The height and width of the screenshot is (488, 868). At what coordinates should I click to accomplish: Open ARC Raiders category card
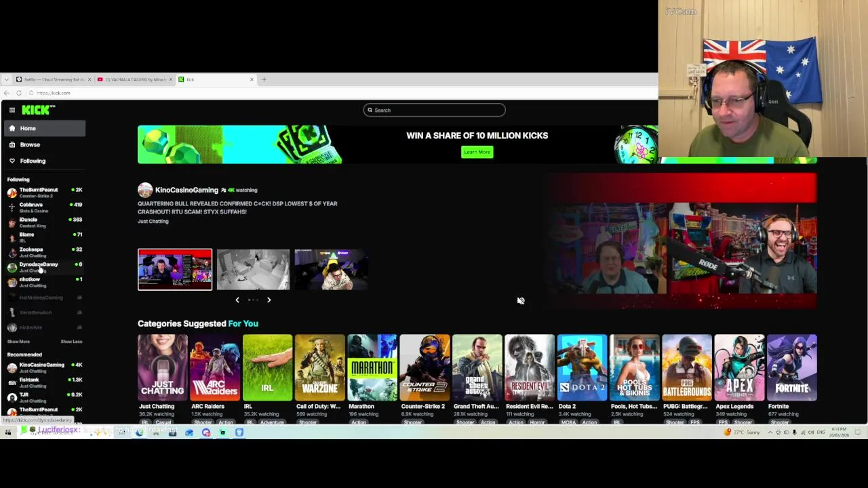tap(215, 367)
